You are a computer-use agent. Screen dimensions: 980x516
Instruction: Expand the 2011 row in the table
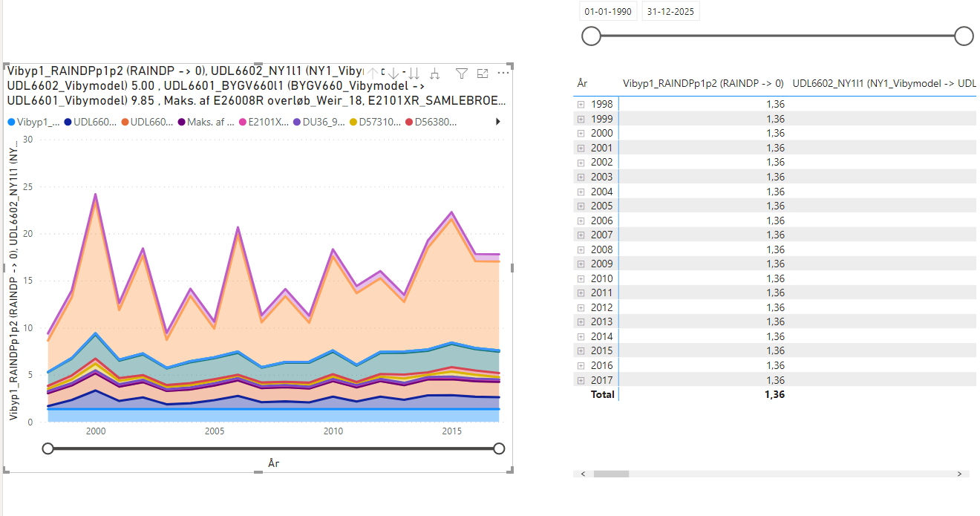point(581,293)
